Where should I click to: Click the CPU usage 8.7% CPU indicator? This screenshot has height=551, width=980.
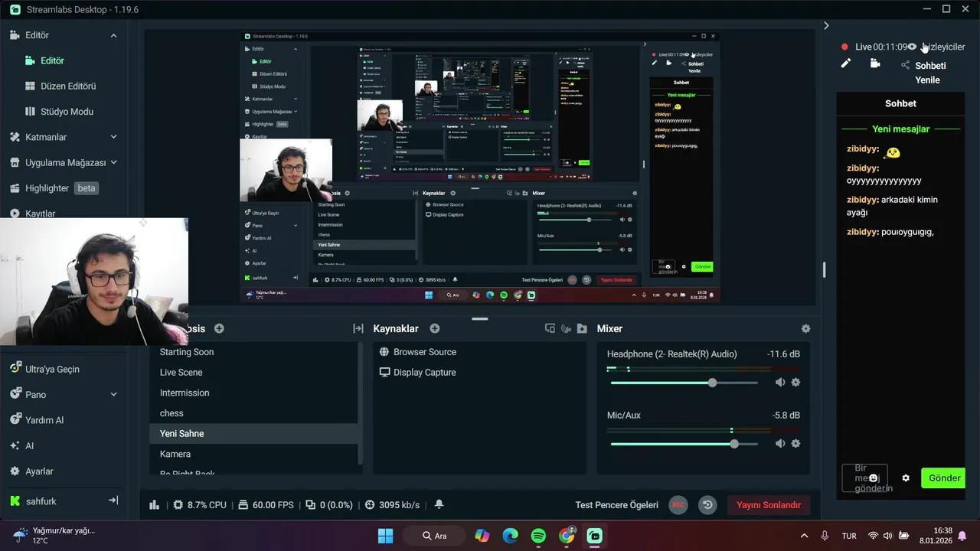(x=200, y=504)
